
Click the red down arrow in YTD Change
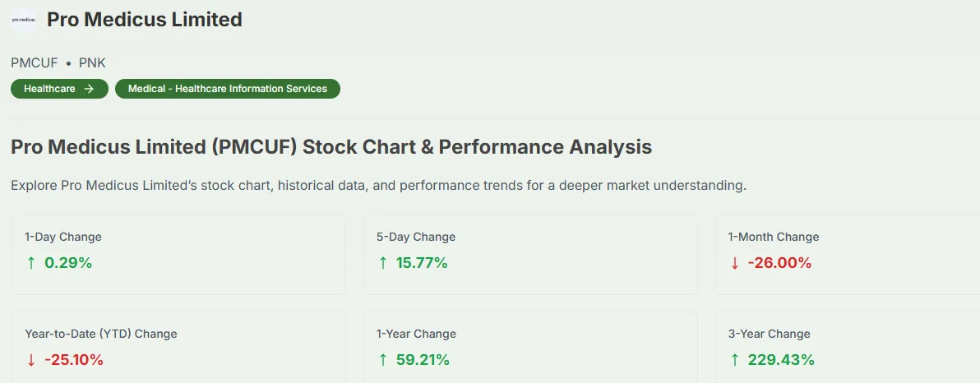(31, 360)
